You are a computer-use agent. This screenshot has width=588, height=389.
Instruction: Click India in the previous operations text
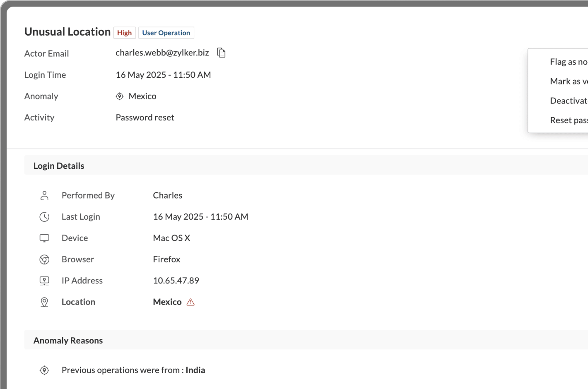(x=195, y=370)
